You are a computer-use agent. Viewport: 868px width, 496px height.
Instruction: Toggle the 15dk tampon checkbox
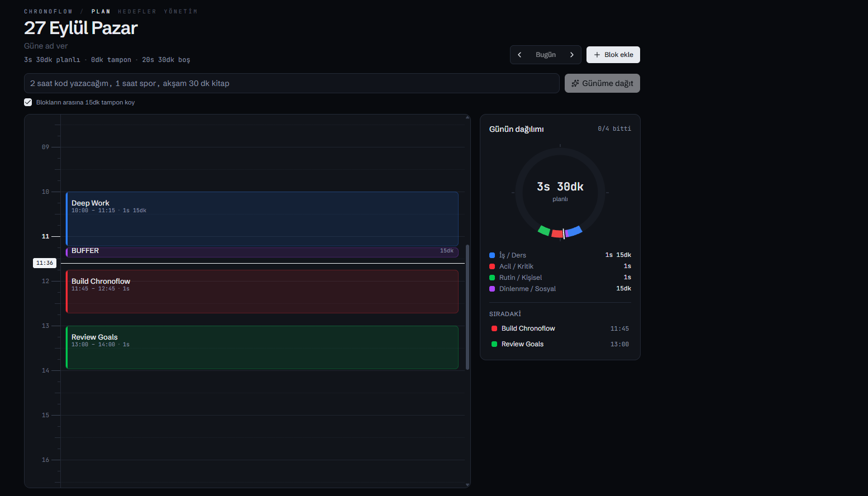(x=28, y=102)
